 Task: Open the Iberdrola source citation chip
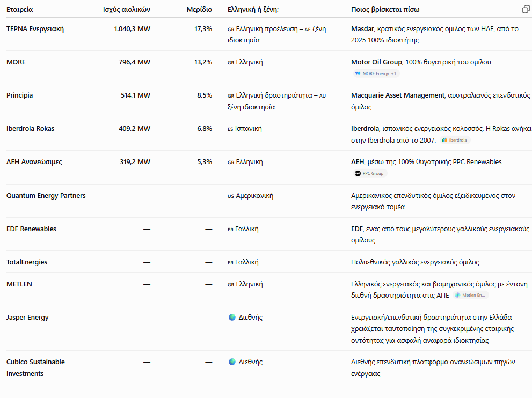pyautogui.click(x=455, y=140)
